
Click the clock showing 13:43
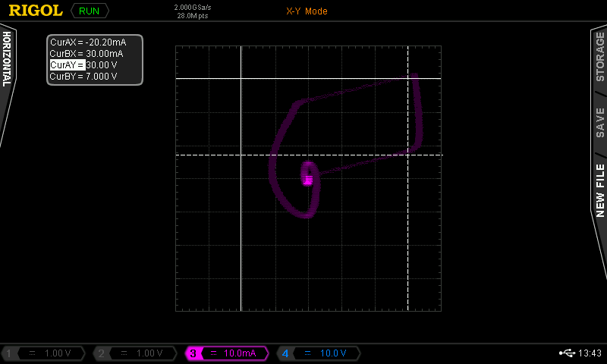[x=590, y=353]
